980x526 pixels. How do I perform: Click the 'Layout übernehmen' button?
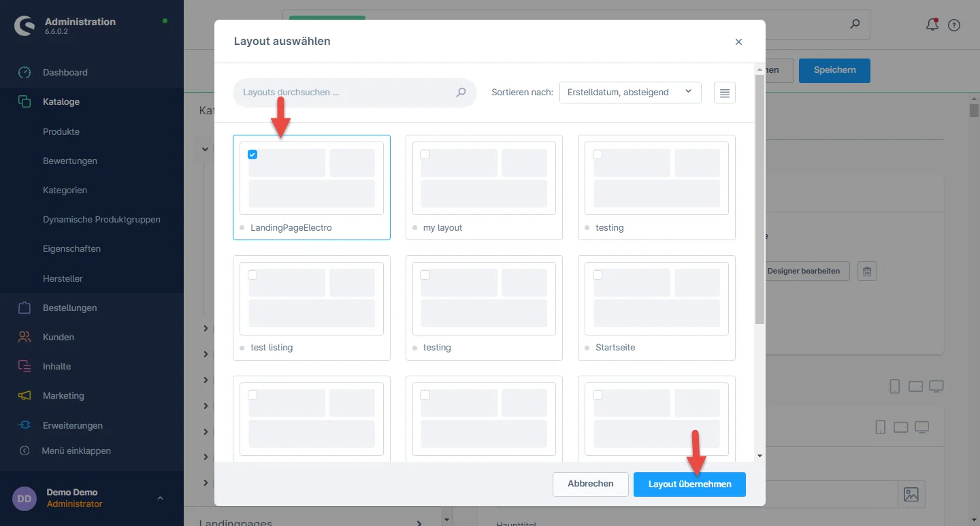pos(689,484)
